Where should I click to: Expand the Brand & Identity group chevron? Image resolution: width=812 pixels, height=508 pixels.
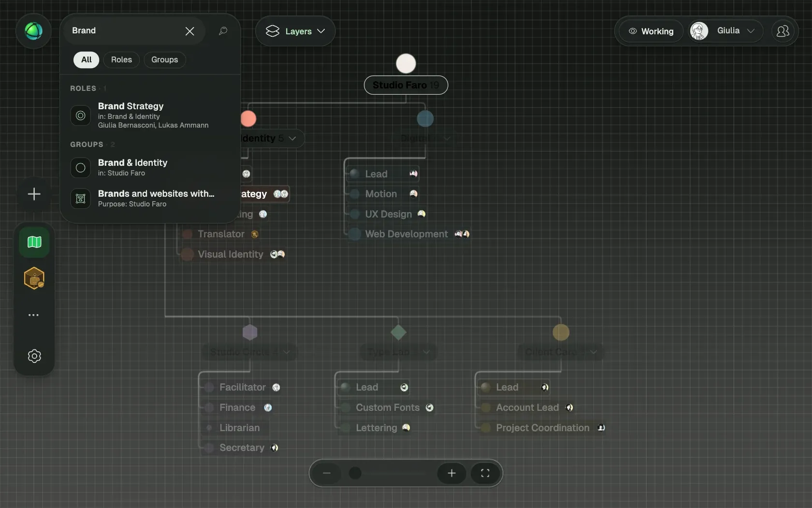coord(292,138)
